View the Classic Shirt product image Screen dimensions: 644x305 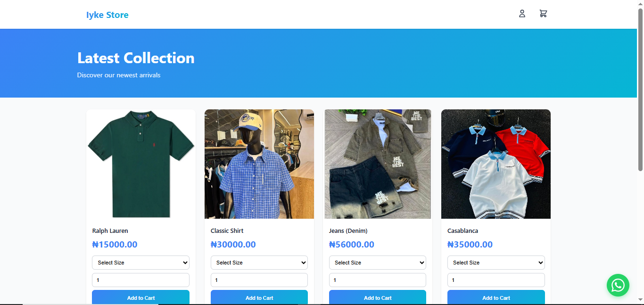coord(259,164)
